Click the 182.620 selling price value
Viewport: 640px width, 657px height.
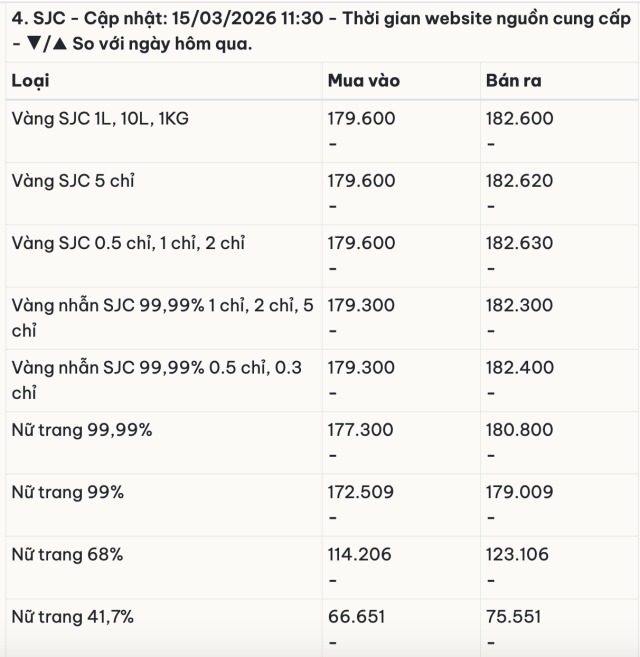click(519, 181)
